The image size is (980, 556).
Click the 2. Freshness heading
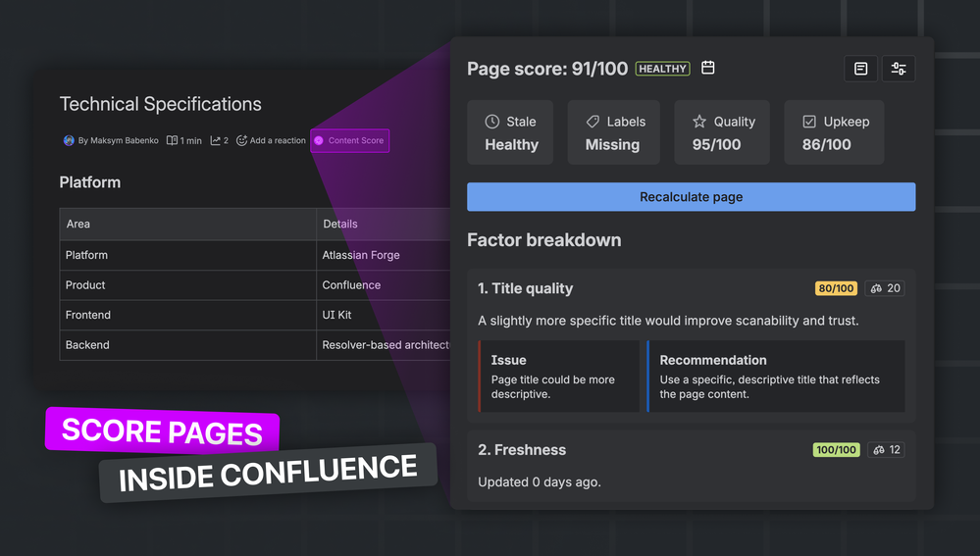(x=522, y=450)
